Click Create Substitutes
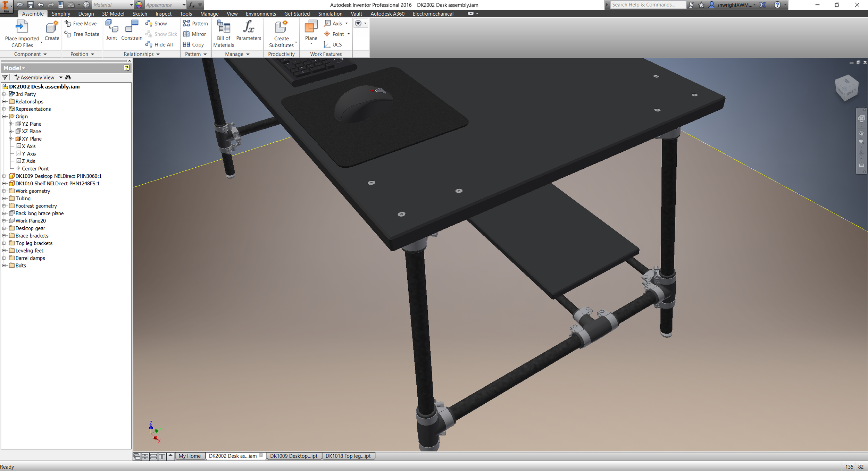Image resolution: width=868 pixels, height=471 pixels. 281,33
